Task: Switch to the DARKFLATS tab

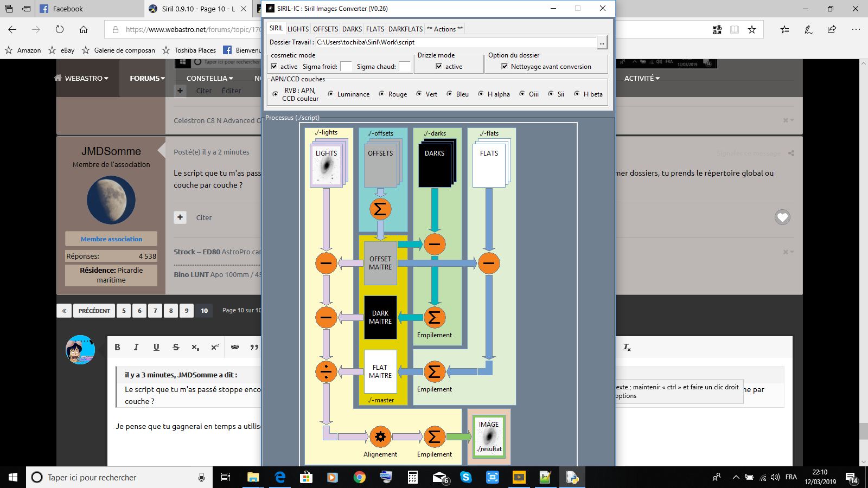Action: tap(405, 29)
